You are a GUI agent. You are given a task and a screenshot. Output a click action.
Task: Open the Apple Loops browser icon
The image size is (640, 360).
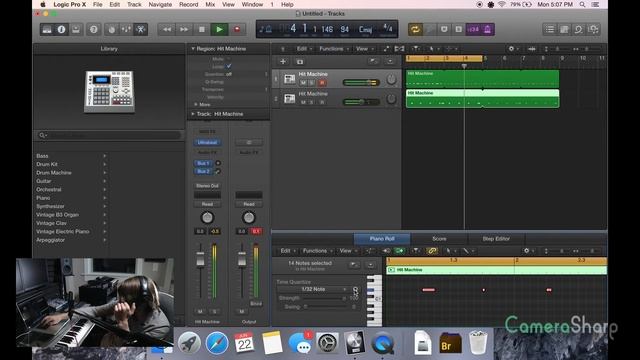pos(578,29)
